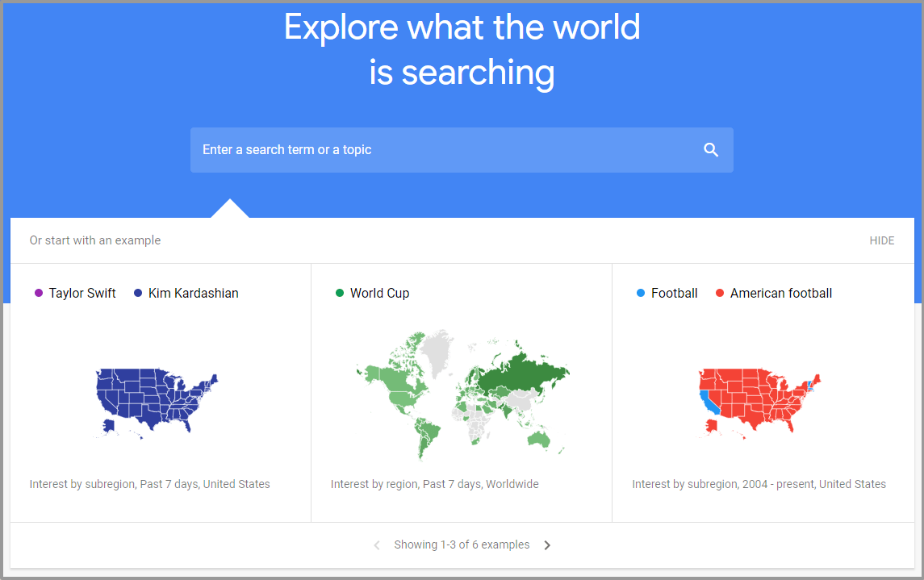Select the Kim Kardashian label
Viewport: 924px width, 580px height.
pos(194,294)
